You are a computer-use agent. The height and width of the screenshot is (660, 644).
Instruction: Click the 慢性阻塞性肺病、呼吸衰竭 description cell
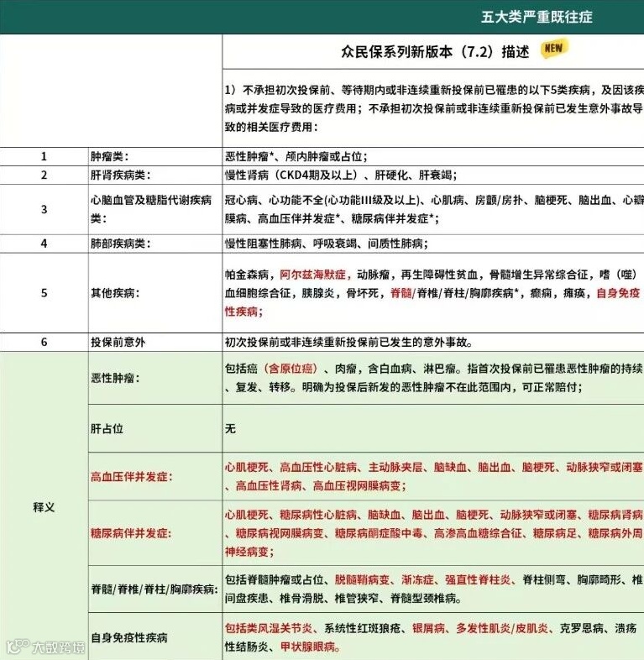point(433,244)
